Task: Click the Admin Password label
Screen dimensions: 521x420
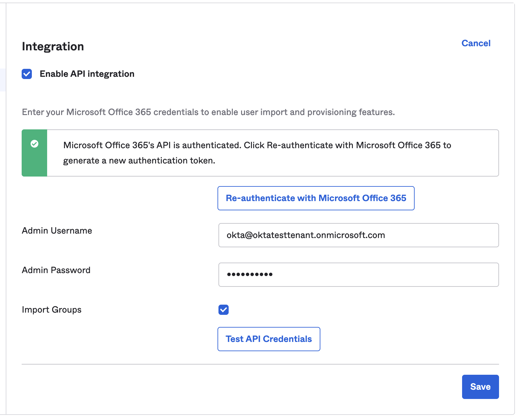Action: [56, 270]
